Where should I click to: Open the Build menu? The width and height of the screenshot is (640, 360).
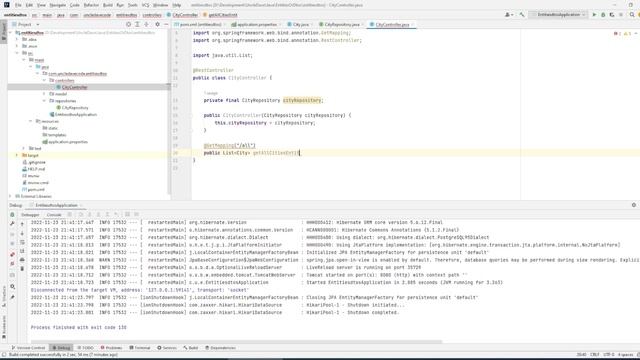click(108, 5)
